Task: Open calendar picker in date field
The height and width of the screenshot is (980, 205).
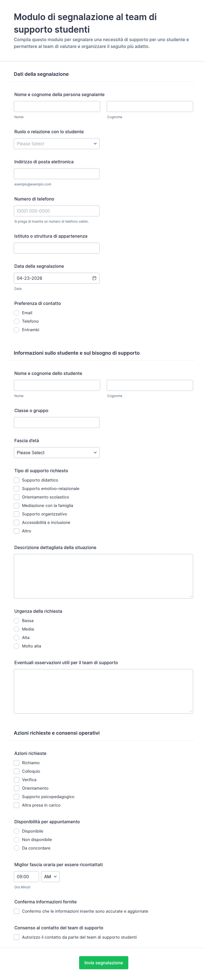Action: coord(94,278)
